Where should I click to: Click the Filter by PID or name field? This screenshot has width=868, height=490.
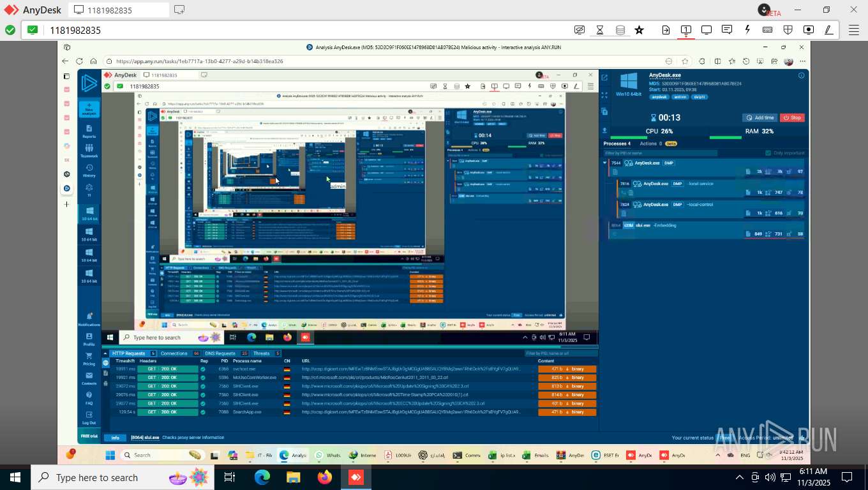pos(661,153)
